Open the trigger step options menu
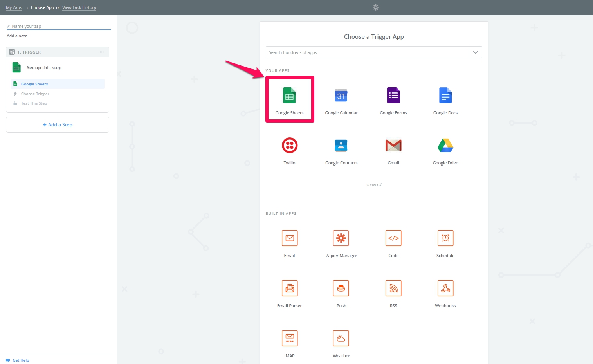Image resolution: width=593 pixels, height=364 pixels. coord(102,52)
